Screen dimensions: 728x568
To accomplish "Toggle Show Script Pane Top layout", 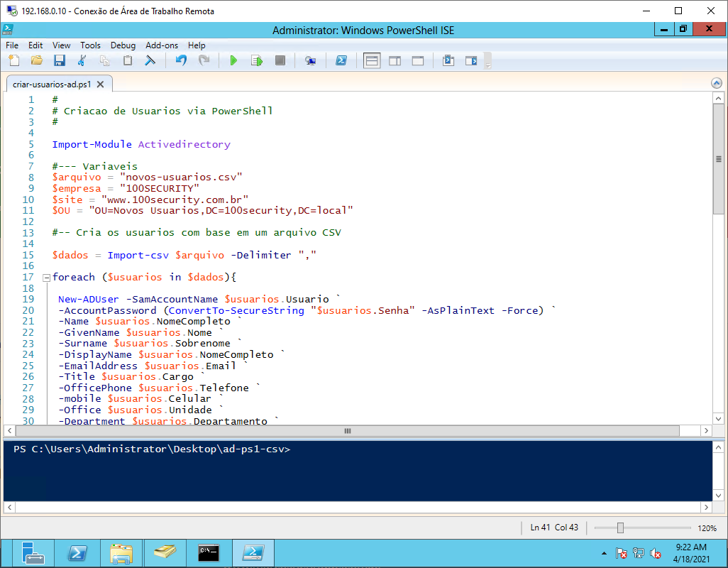I will pos(371,60).
